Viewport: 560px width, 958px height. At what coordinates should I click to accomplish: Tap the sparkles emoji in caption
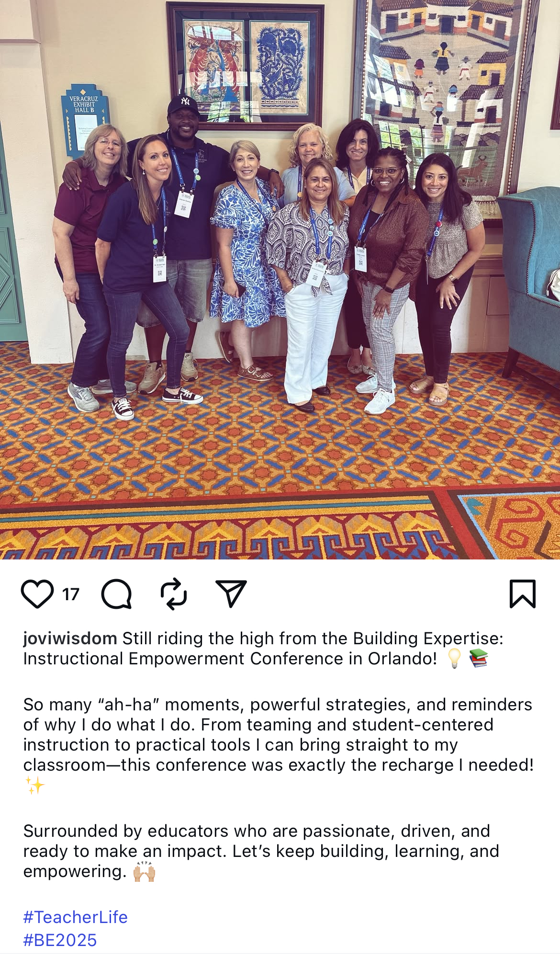(34, 786)
